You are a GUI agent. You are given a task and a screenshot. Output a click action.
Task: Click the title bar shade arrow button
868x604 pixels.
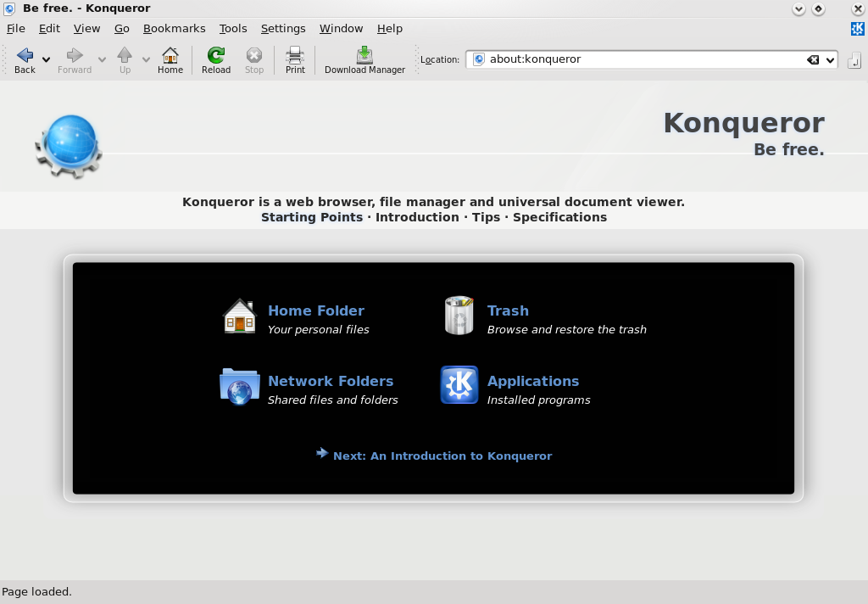click(798, 8)
